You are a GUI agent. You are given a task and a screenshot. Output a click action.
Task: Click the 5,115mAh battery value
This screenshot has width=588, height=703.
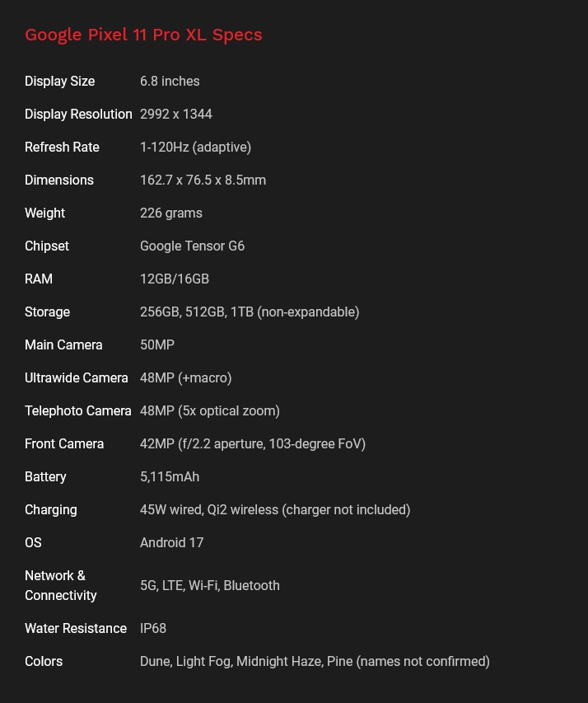click(x=170, y=476)
